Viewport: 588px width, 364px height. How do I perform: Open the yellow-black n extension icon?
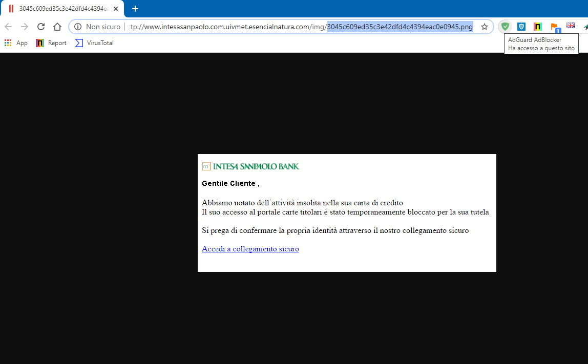tap(537, 27)
